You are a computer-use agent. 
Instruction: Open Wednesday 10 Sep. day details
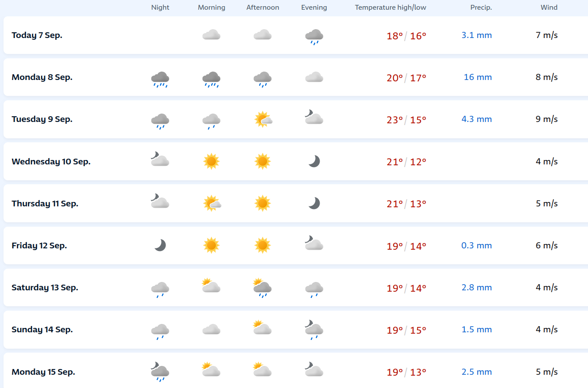tap(51, 161)
